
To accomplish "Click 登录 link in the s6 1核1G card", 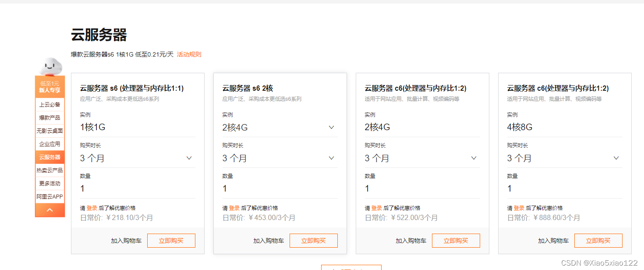I will tap(92, 208).
